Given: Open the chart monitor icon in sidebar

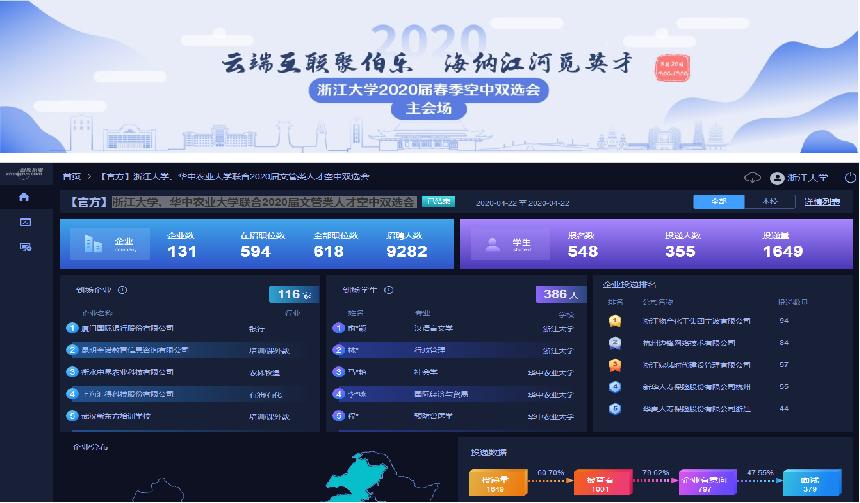Looking at the screenshot, I should pyautogui.click(x=25, y=222).
